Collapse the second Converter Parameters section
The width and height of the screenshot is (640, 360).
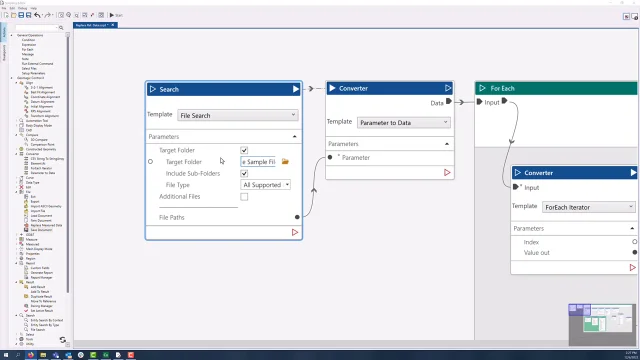[x=632, y=229]
